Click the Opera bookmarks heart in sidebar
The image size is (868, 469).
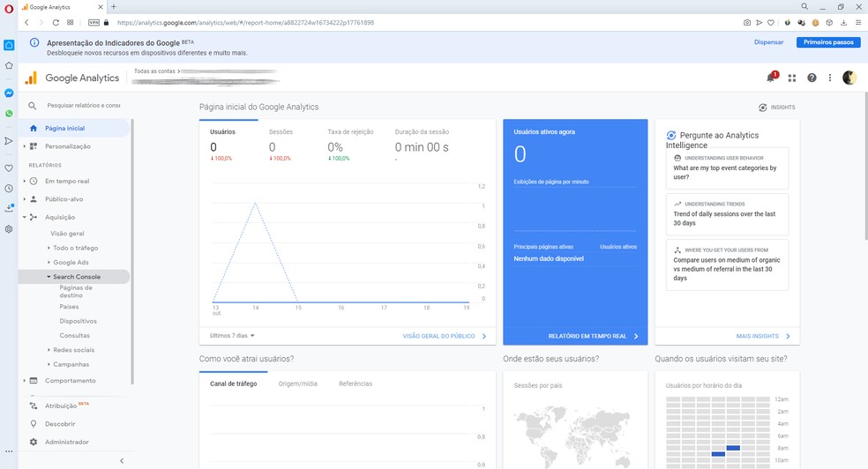(9, 168)
